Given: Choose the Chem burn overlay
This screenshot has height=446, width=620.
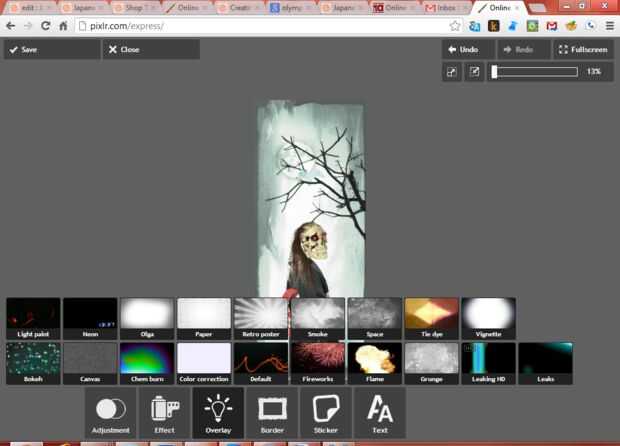Looking at the screenshot, I should pos(147,363).
